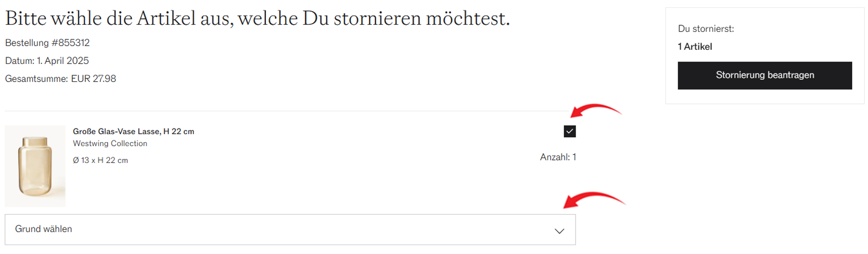868x254 pixels.
Task: Click the Große Glas-Vase Lasse product title
Action: (x=134, y=131)
